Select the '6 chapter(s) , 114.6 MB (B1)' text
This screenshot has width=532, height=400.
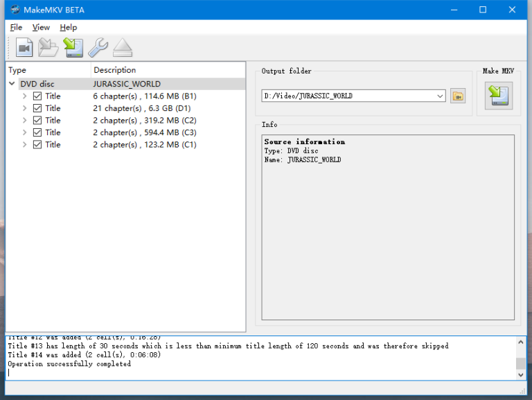point(145,96)
